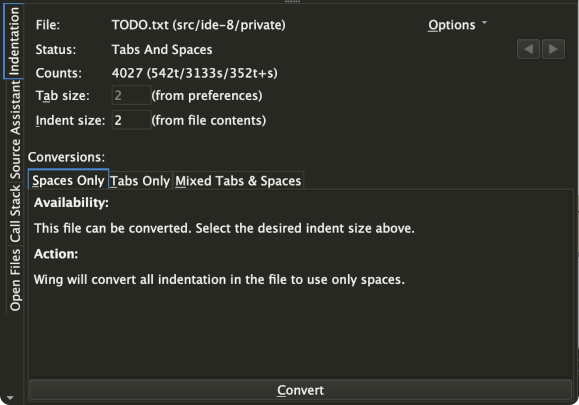Image resolution: width=579 pixels, height=405 pixels.
Task: Click the small triangle next to Options
Action: [484, 23]
